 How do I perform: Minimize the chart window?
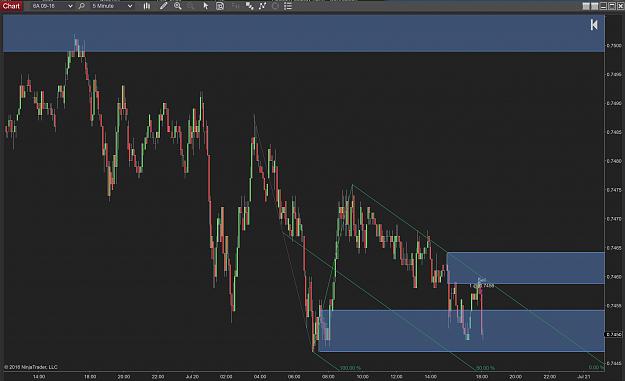click(x=603, y=6)
